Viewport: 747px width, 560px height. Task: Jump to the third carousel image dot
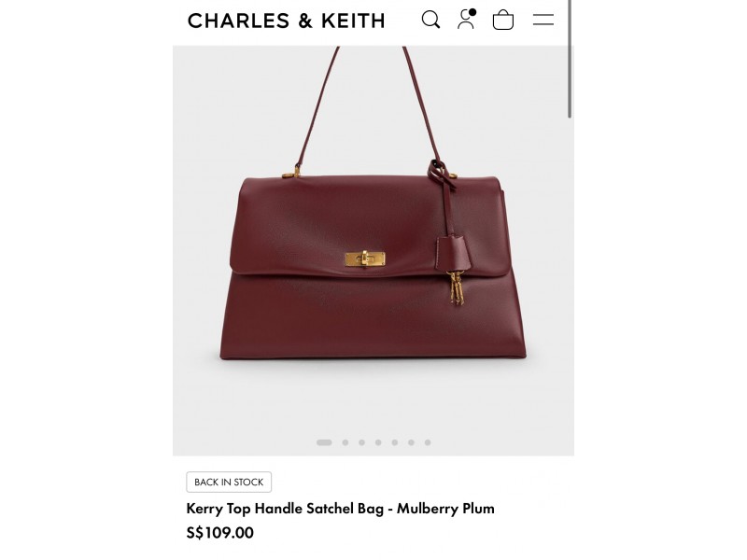click(362, 442)
